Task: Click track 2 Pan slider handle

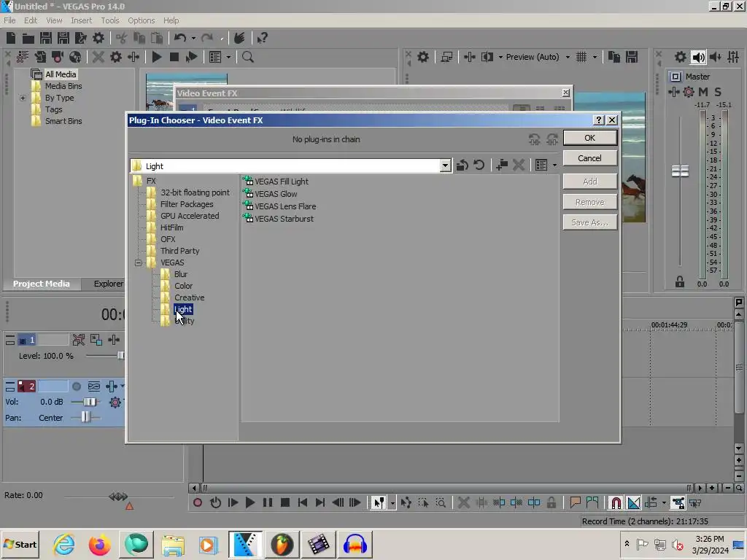Action: coord(85,418)
